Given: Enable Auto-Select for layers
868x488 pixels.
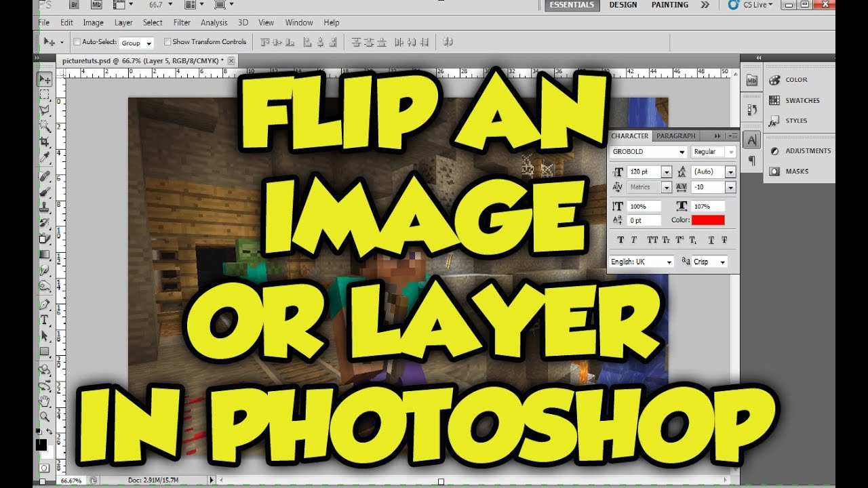Looking at the screenshot, I should point(77,41).
